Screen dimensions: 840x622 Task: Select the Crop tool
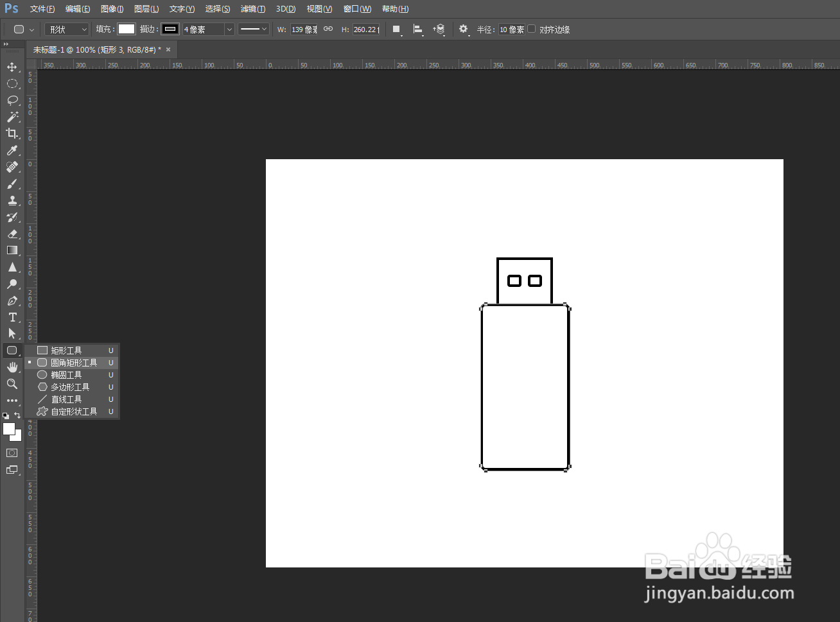(12, 134)
